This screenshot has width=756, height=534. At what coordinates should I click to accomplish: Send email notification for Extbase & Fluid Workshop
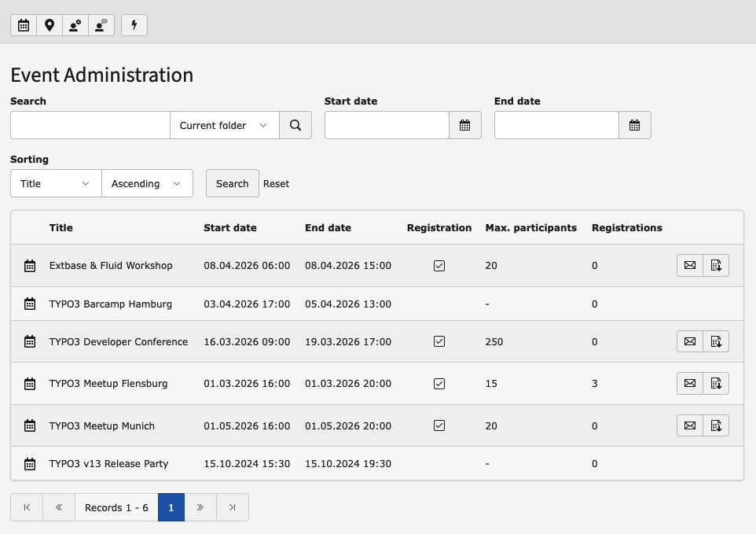click(689, 265)
